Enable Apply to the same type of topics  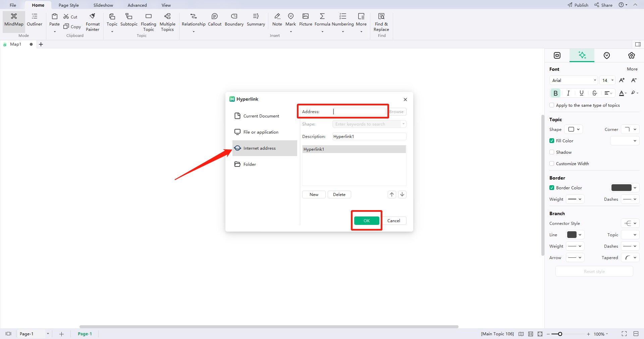pos(552,105)
